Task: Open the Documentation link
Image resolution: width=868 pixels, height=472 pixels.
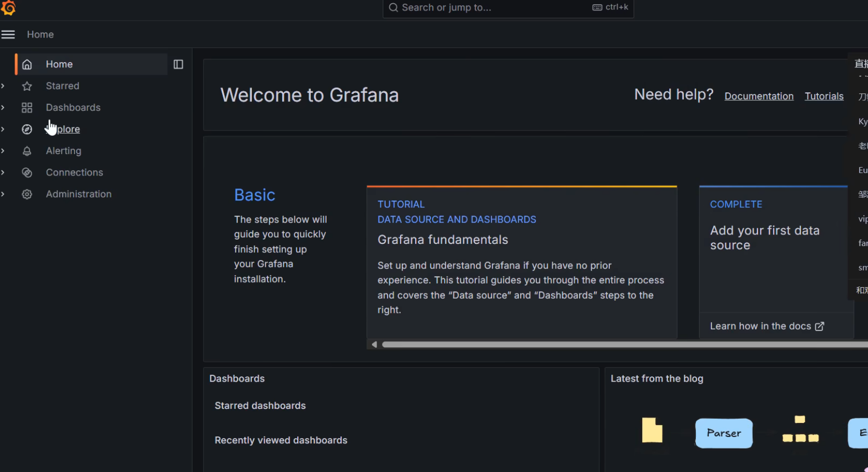Action: pyautogui.click(x=759, y=96)
